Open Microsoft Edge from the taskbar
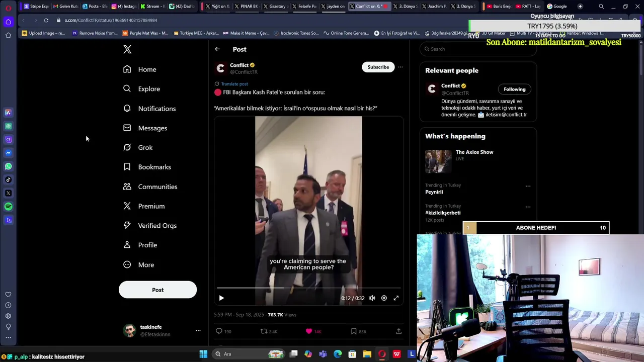Image resolution: width=644 pixels, height=362 pixels. (x=338, y=354)
